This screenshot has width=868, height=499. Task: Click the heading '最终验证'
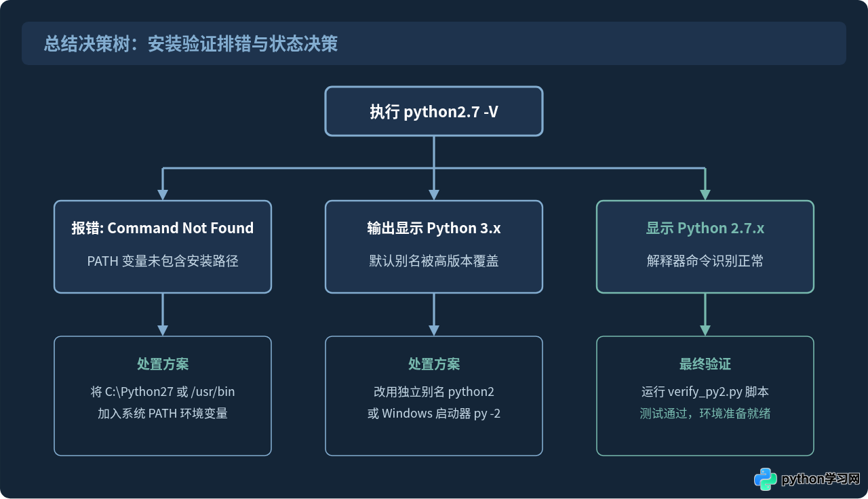point(705,364)
